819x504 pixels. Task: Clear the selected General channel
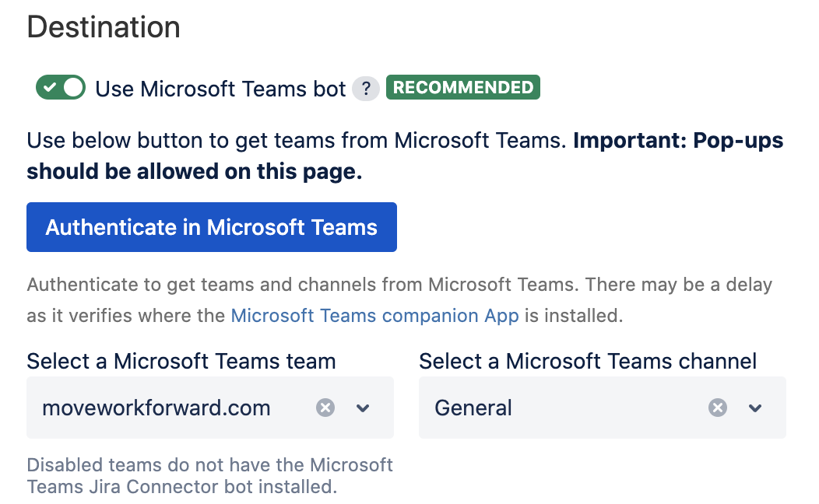(718, 408)
